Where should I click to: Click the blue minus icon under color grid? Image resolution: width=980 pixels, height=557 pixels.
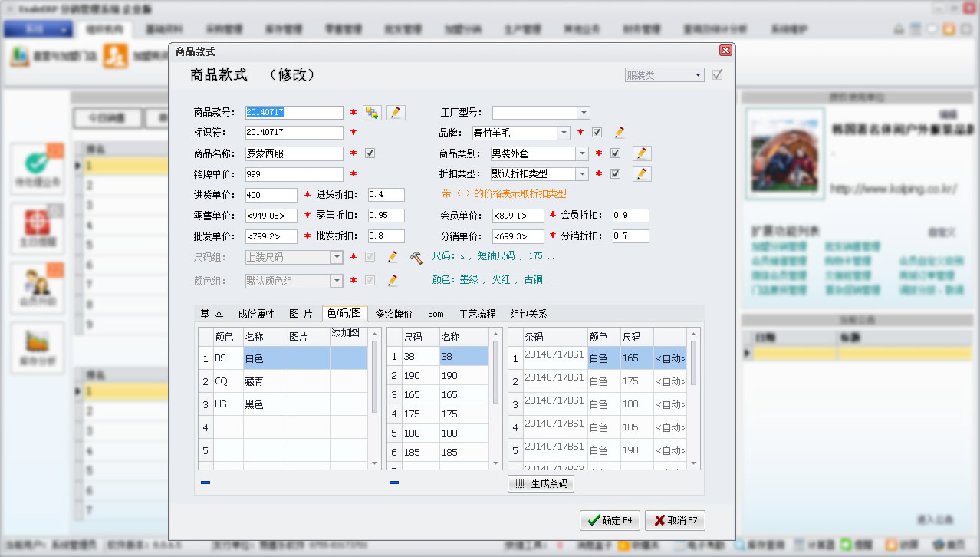206,483
